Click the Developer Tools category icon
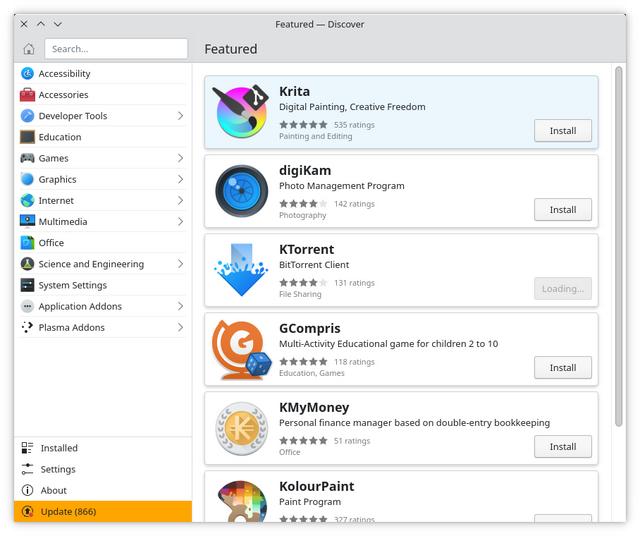640x536 pixels. click(27, 116)
